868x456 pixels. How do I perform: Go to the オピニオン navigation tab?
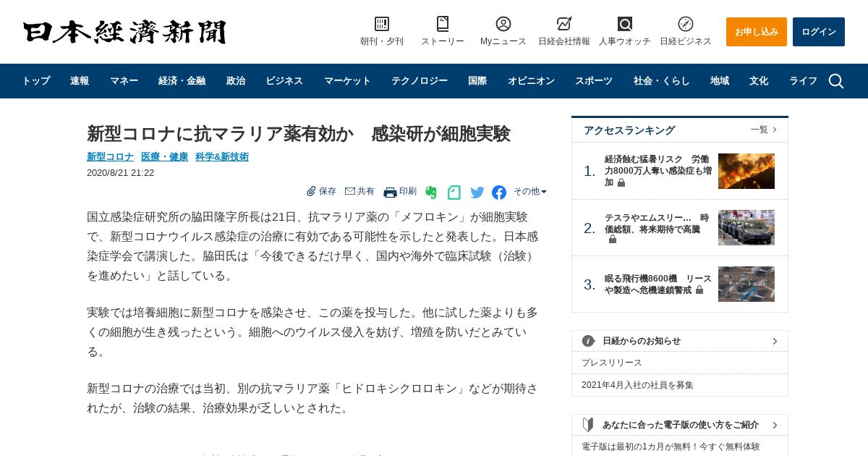(531, 81)
